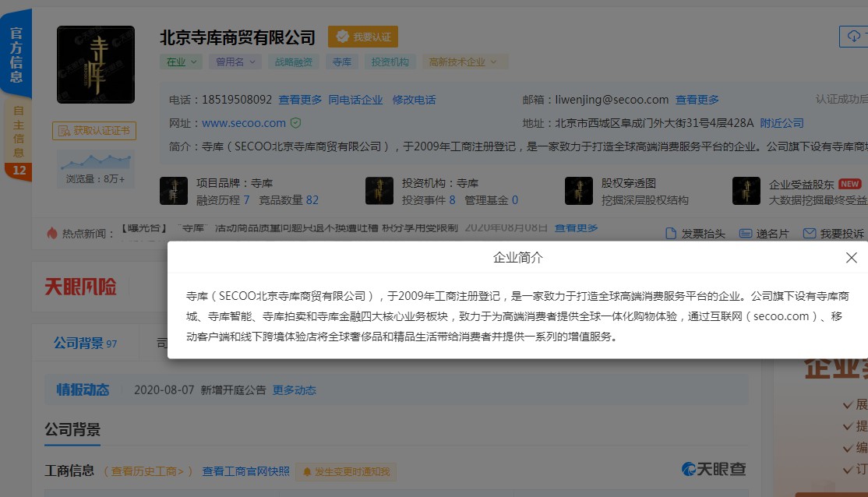Viewport: 868px width, 497px height.
Task: Open the 股权穿透图 title link
Action: click(x=628, y=183)
